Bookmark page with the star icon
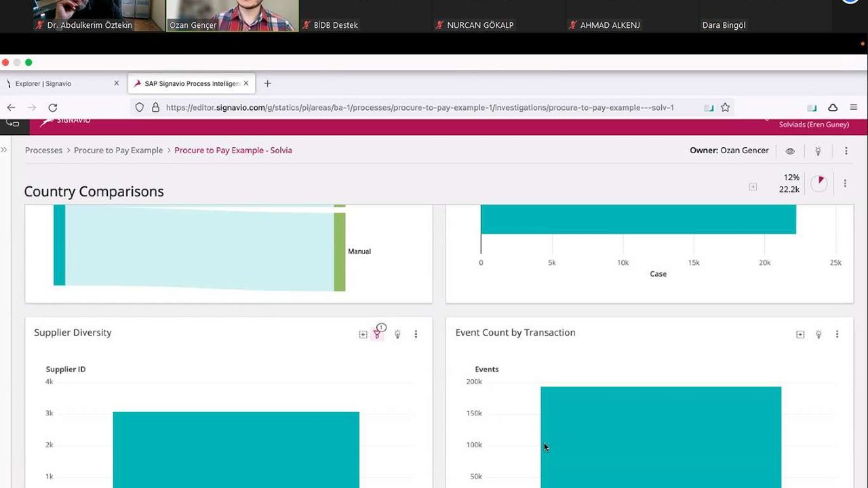Screen dimensions: 868x488 725,107
